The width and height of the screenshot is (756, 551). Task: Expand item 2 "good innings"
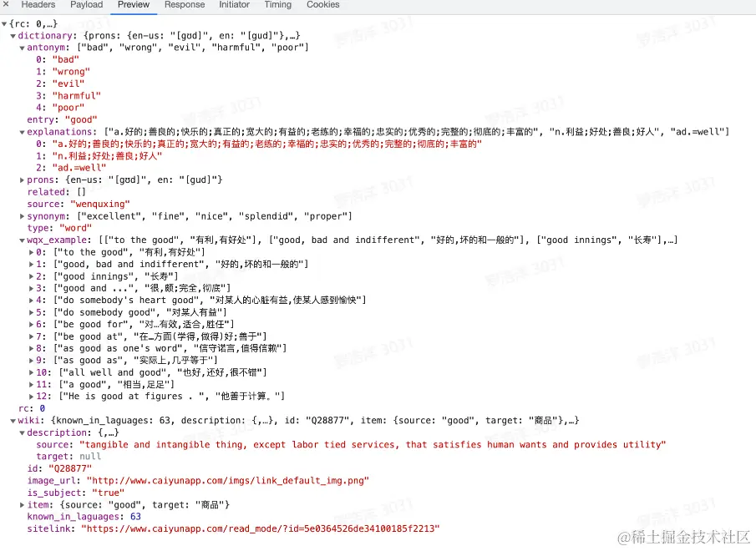click(x=32, y=276)
